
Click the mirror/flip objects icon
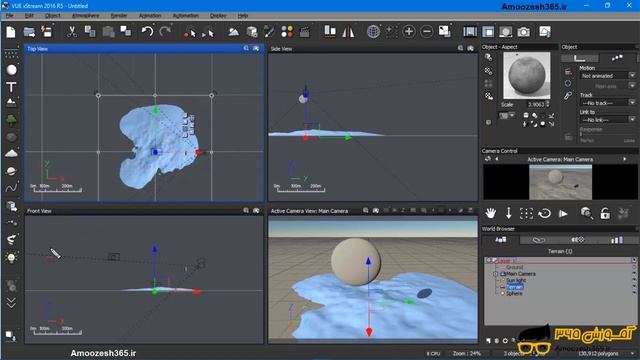click(x=348, y=32)
